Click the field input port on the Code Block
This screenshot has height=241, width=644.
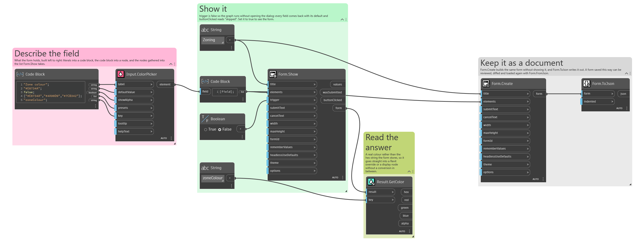click(205, 92)
